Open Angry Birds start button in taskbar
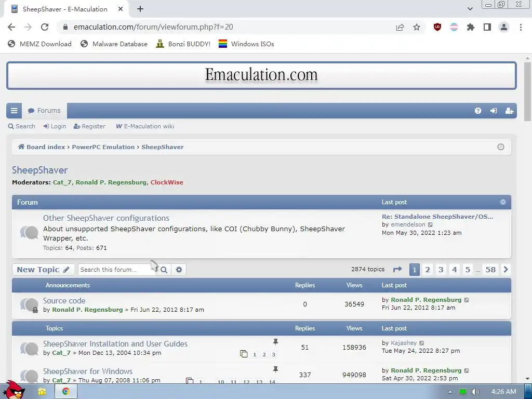Viewport: 532px width, 399px height. [x=14, y=390]
